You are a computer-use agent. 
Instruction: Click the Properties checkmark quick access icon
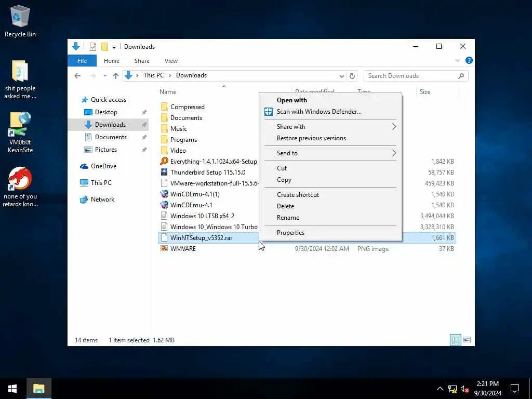[x=92, y=46]
